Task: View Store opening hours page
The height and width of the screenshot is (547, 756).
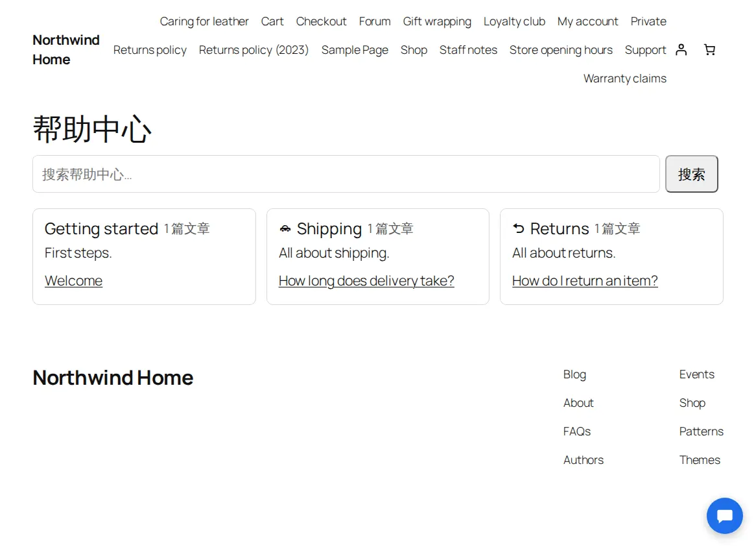Action: 561,50
